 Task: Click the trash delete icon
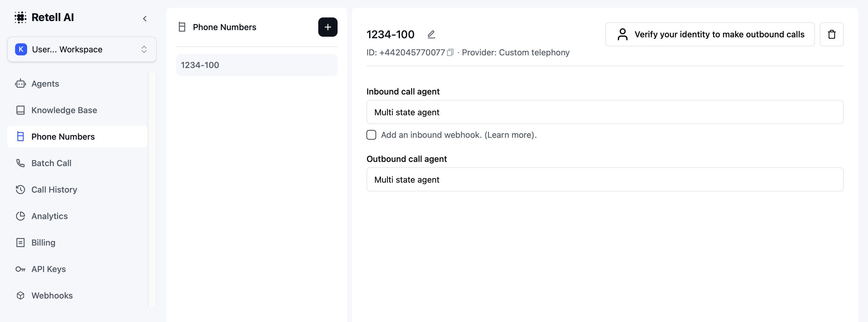[831, 34]
